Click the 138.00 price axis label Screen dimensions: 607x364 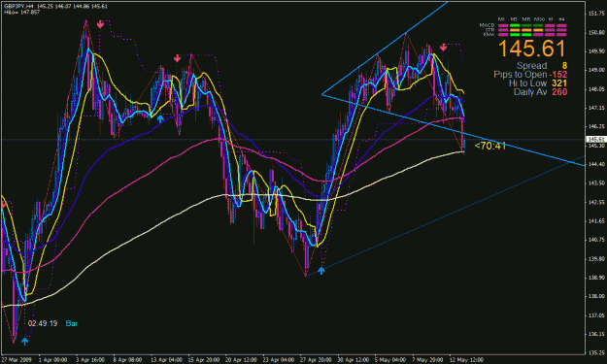[597, 296]
